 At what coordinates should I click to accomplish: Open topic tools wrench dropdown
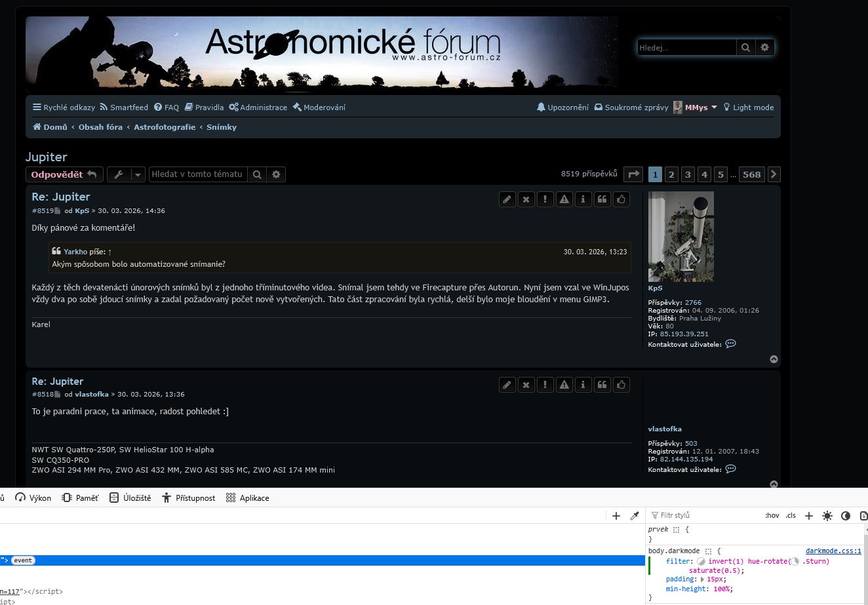126,174
